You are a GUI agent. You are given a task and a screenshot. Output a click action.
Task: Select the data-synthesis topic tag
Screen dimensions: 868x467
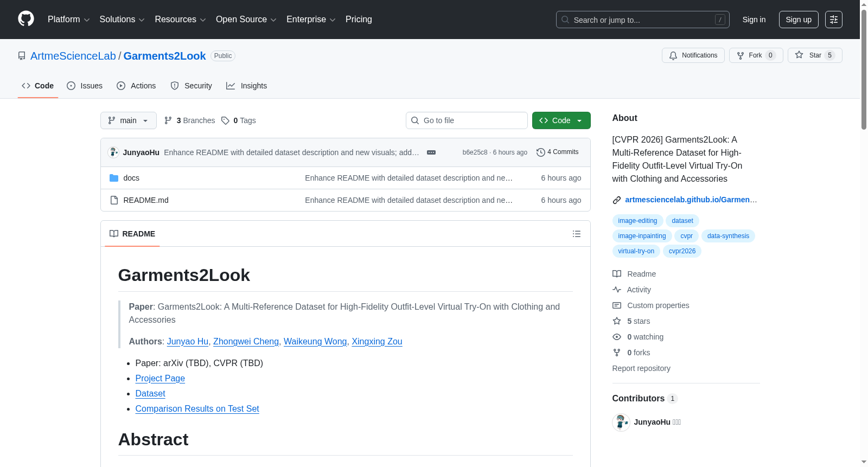pyautogui.click(x=728, y=236)
